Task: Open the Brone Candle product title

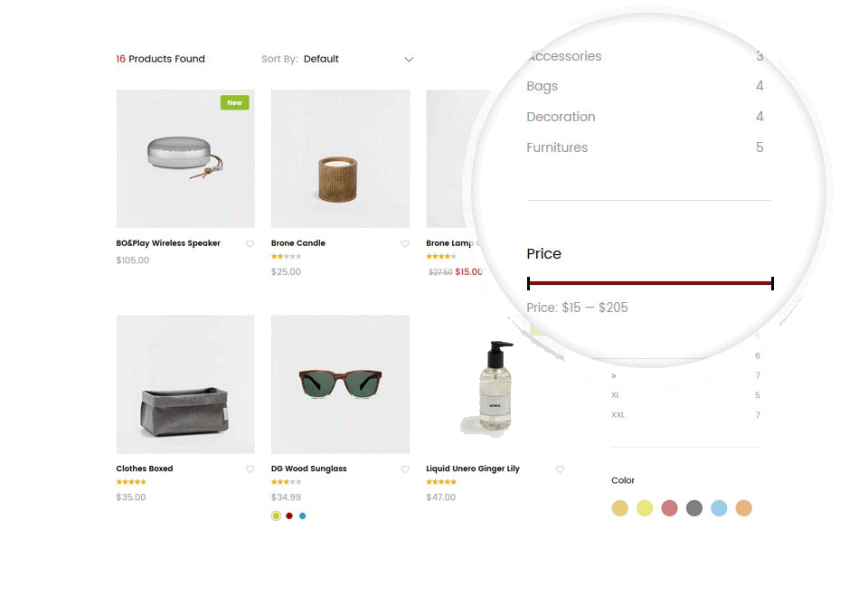Action: pyautogui.click(x=298, y=243)
